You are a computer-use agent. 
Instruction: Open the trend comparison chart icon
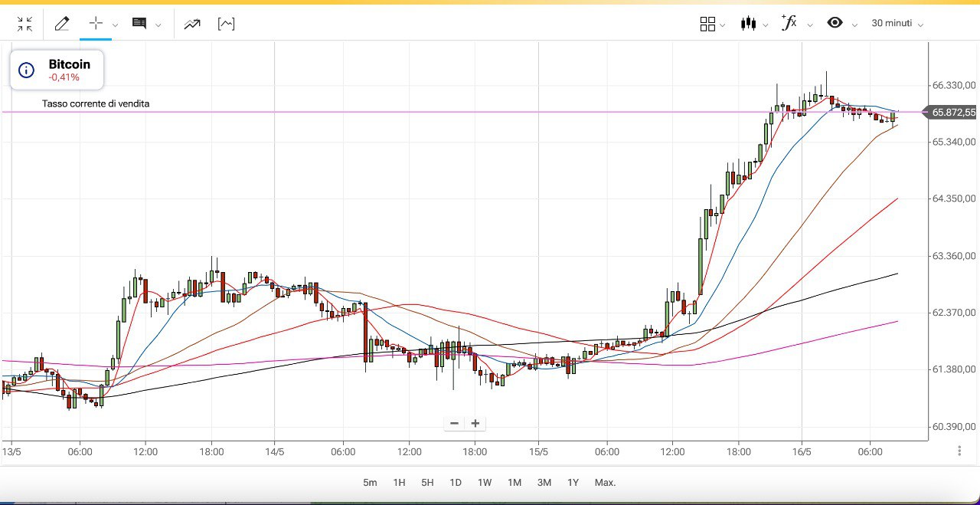click(191, 24)
